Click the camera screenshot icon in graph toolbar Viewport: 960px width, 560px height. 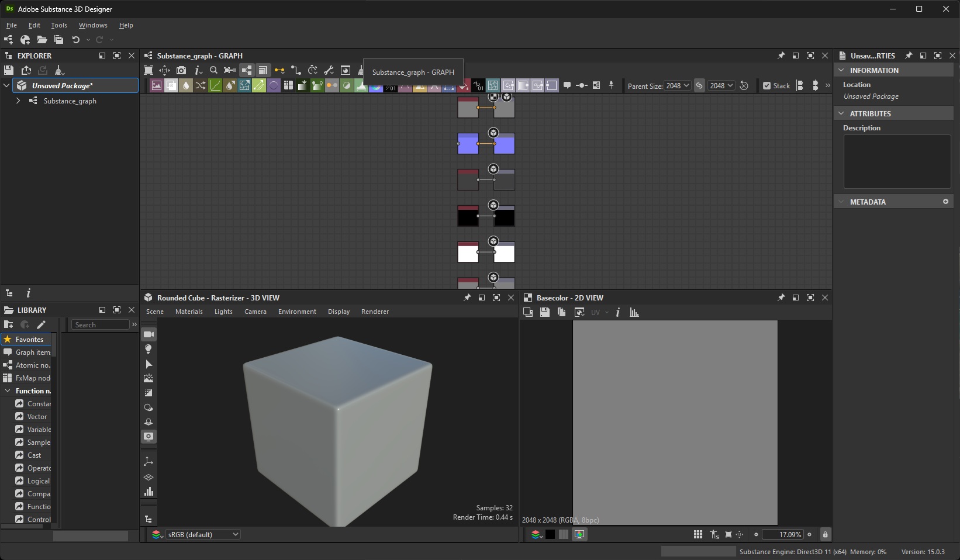click(181, 70)
